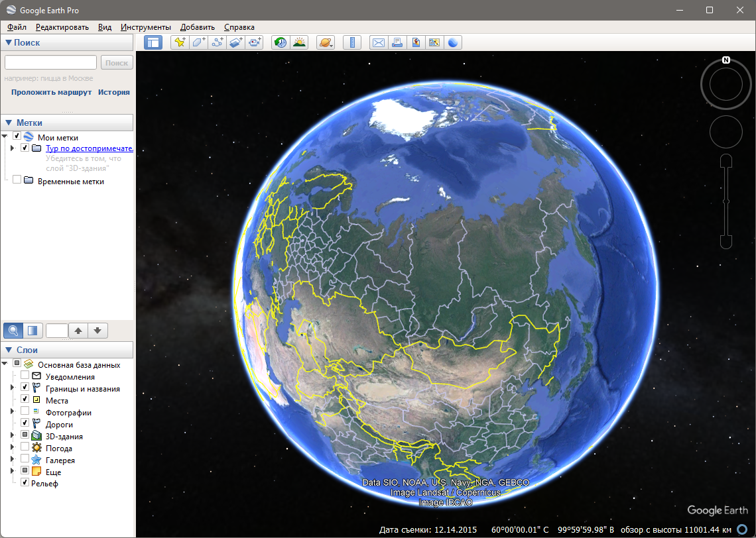
Task: Open the Добавить menu
Action: pos(197,27)
